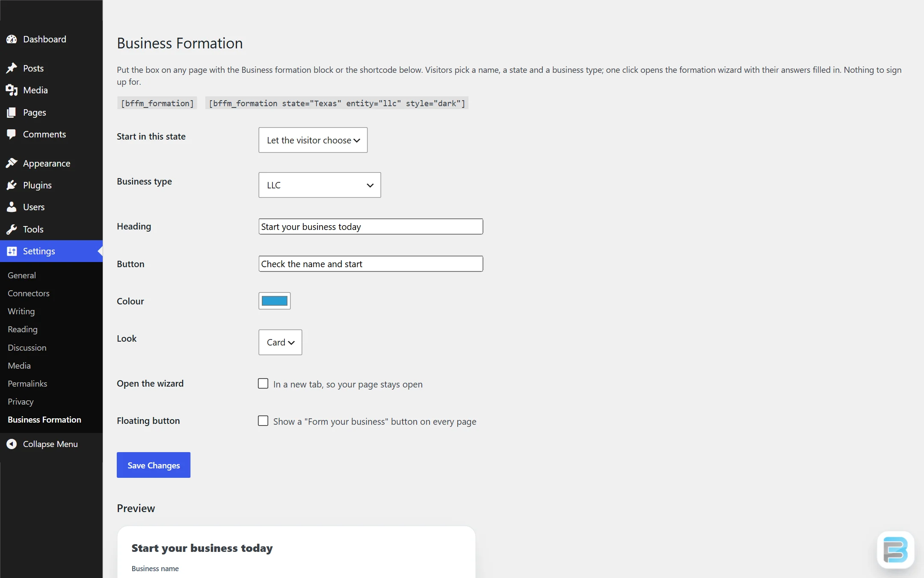Screen dimensions: 924x578
Task: Click the Plugins plug icon
Action: (x=12, y=185)
